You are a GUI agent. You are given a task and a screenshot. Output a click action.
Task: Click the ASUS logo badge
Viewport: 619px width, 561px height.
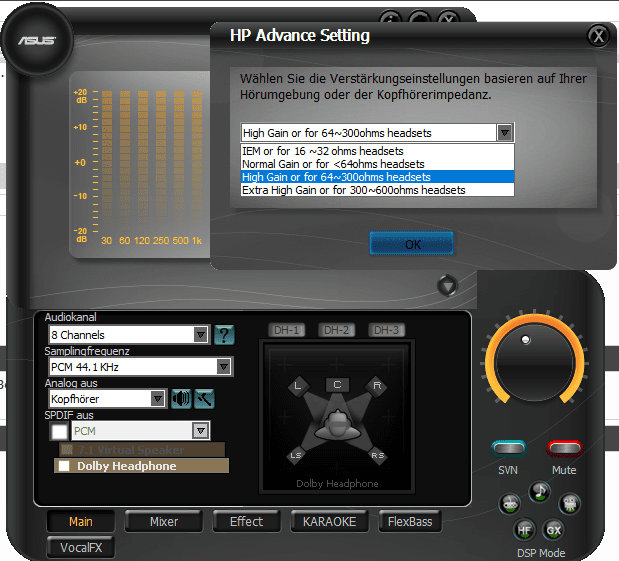click(37, 39)
